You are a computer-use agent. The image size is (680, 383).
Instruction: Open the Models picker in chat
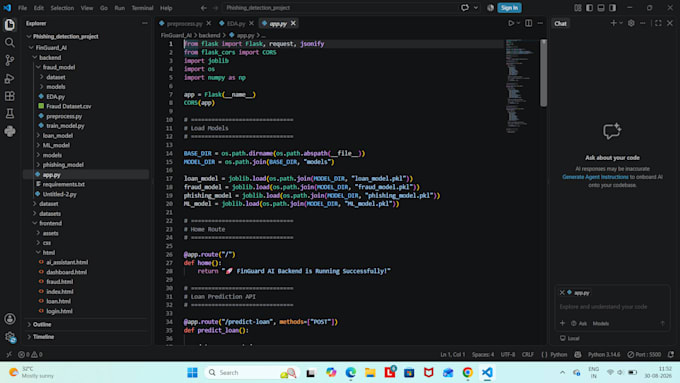tap(601, 324)
